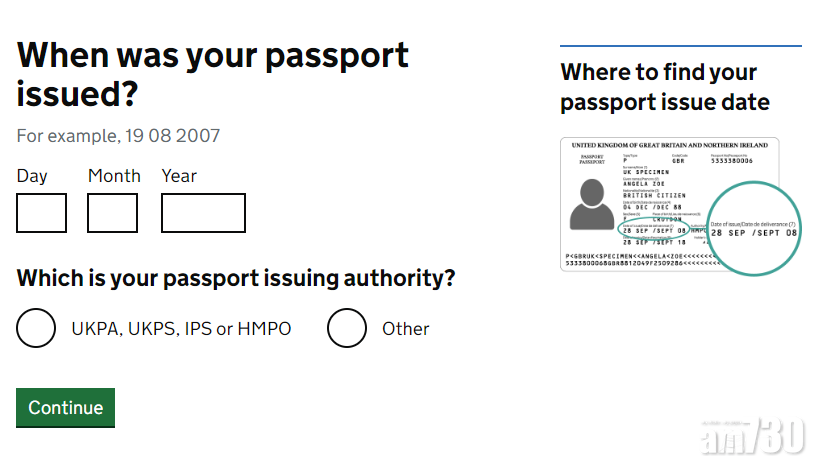Click the "When was your passport issued?" heading
The image size is (827, 474).
coord(213,74)
